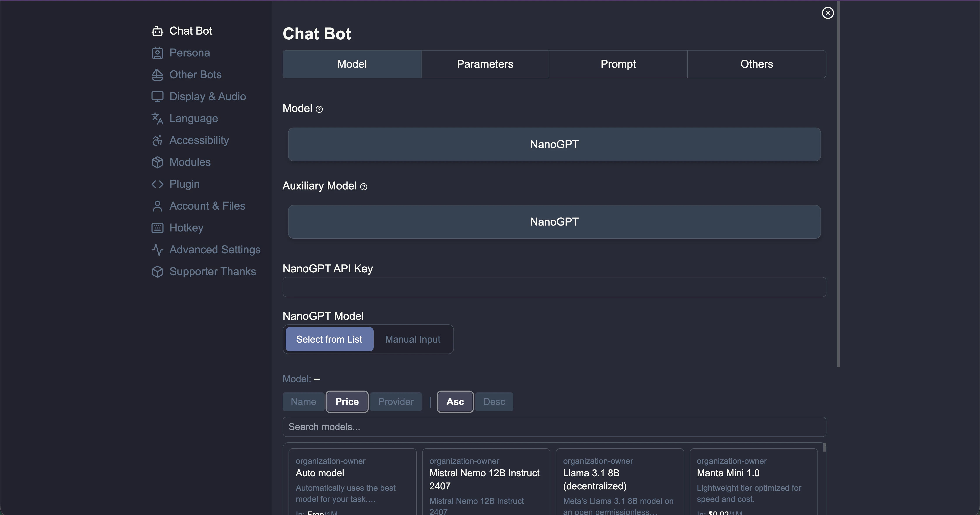Click the NanoGPT API Key input field

(554, 287)
